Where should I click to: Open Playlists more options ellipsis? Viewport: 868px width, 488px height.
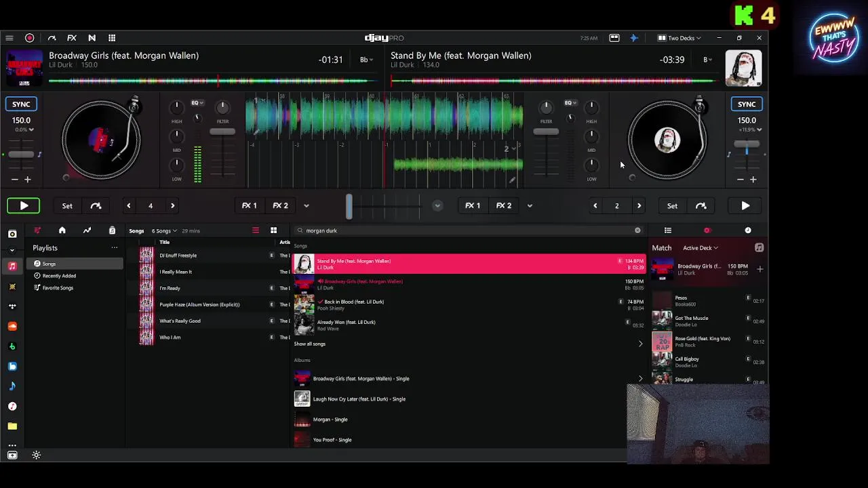115,248
